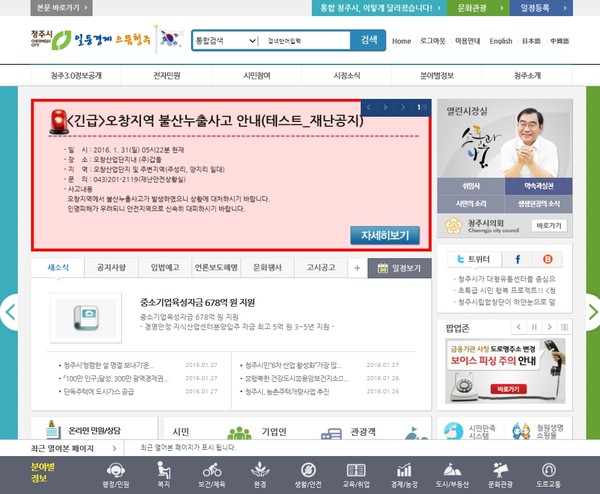Open popup zone list view icon
600x494 pixels.
pos(564,327)
